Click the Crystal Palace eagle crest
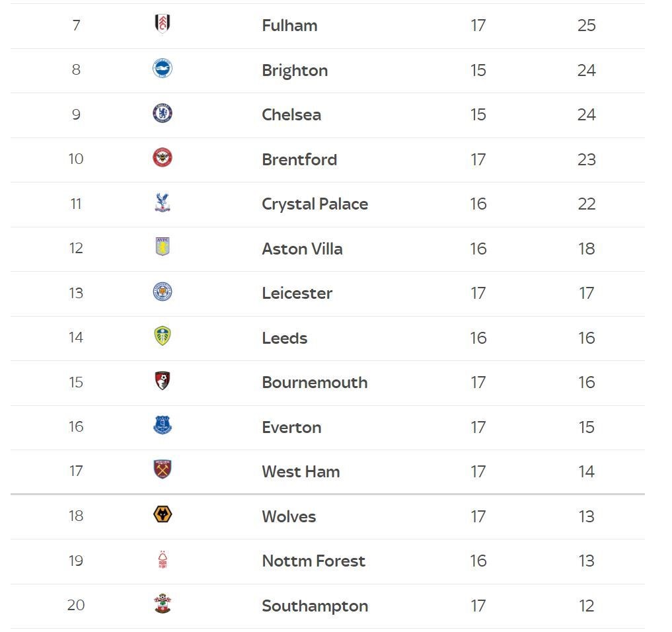Screen dimensions: 672x632 (162, 203)
